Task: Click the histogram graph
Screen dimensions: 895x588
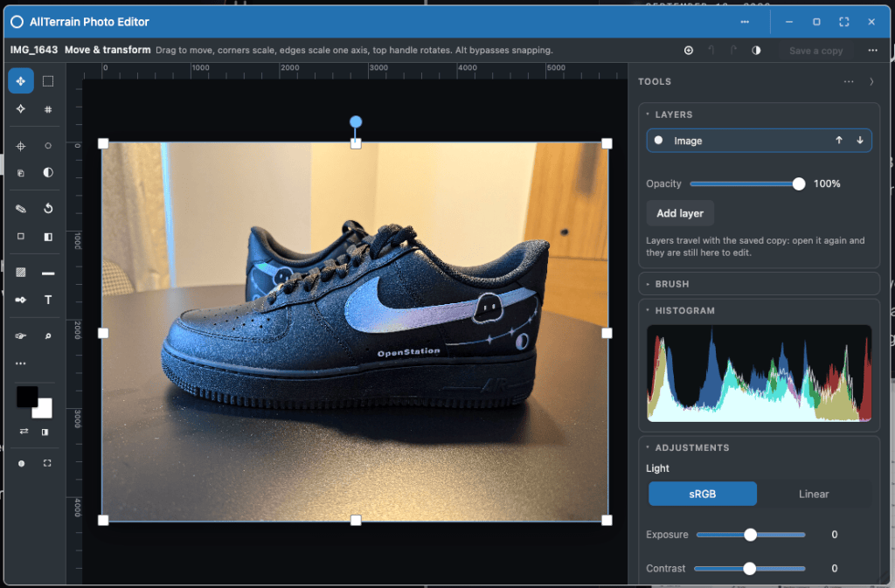Action: point(760,374)
